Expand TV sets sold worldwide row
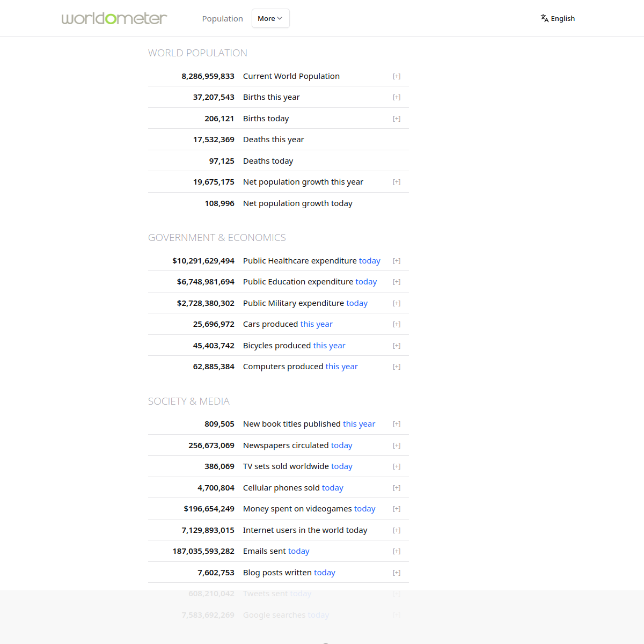644x644 pixels. pyautogui.click(x=397, y=466)
